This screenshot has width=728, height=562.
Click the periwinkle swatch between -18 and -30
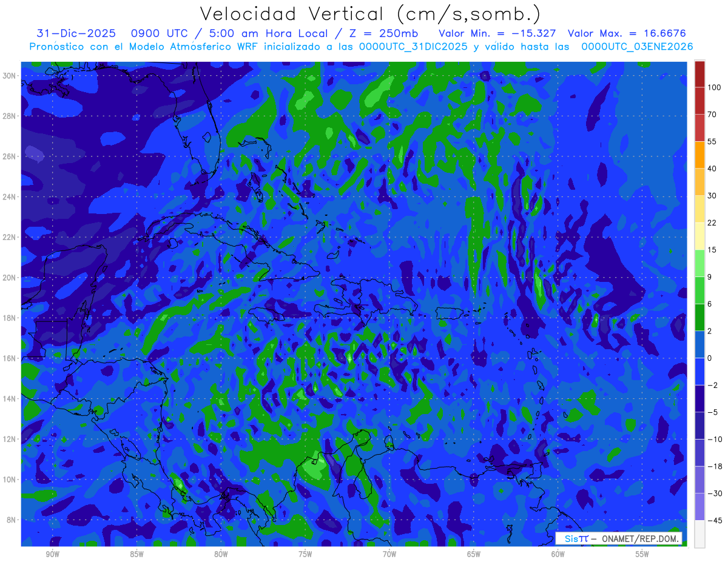[x=699, y=480]
